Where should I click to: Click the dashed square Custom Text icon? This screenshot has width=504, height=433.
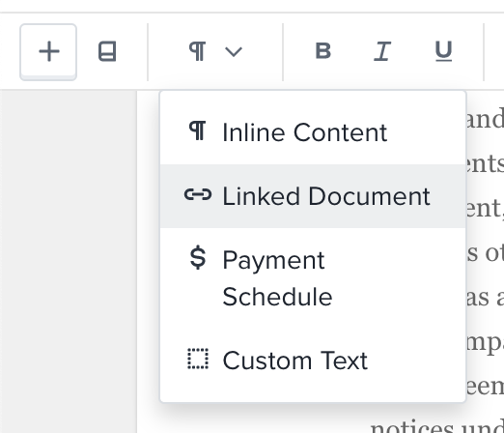198,359
